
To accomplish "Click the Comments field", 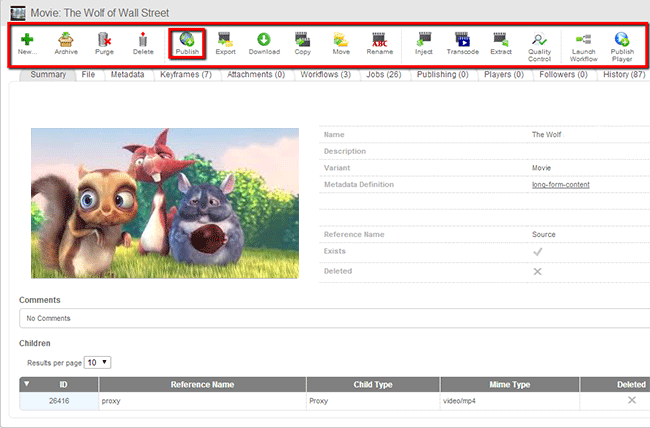I will 330,318.
